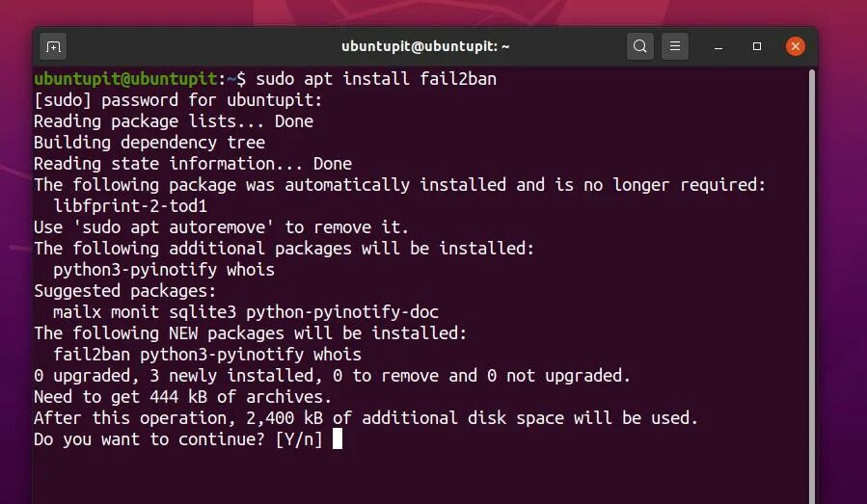Close the terminal with the orange X
The height and width of the screenshot is (504, 867).
[796, 45]
